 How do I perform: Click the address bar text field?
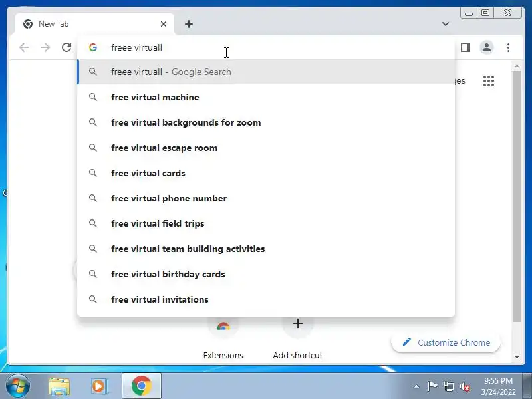267,47
